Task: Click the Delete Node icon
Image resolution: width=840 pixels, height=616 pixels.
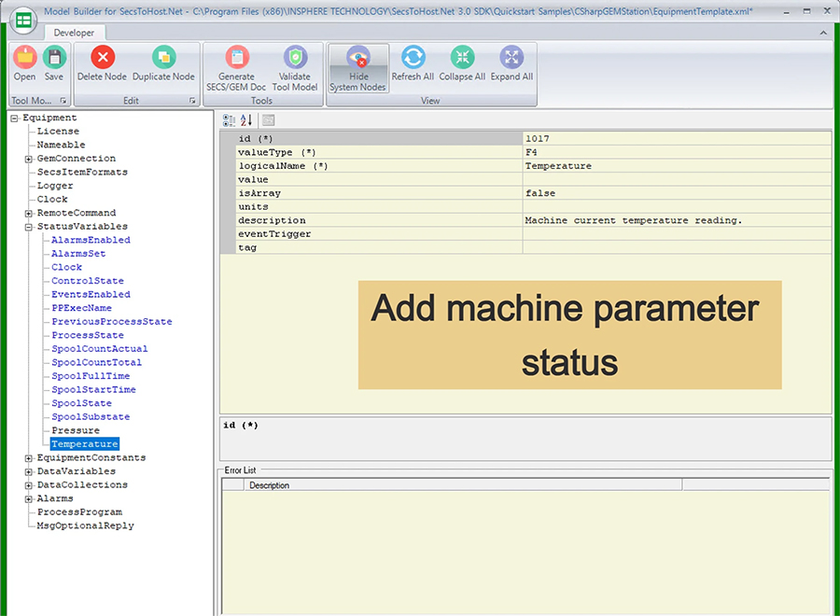Action: pyautogui.click(x=102, y=58)
